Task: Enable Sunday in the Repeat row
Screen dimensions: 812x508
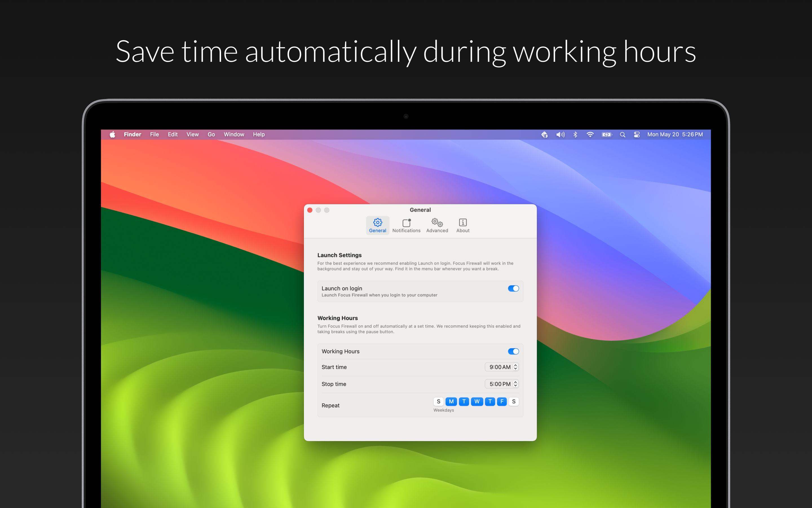Action: (438, 402)
